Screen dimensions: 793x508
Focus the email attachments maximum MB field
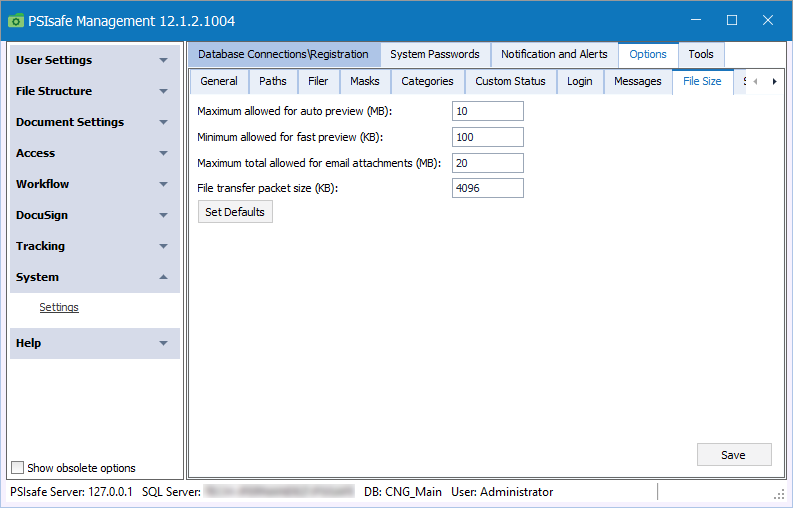click(x=488, y=163)
